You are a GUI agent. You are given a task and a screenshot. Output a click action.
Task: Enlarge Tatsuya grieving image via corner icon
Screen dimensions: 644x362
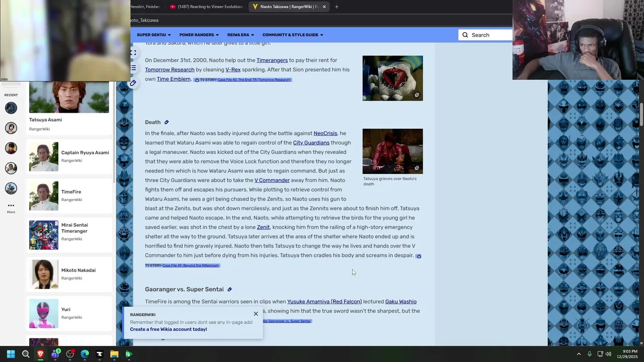click(x=417, y=168)
